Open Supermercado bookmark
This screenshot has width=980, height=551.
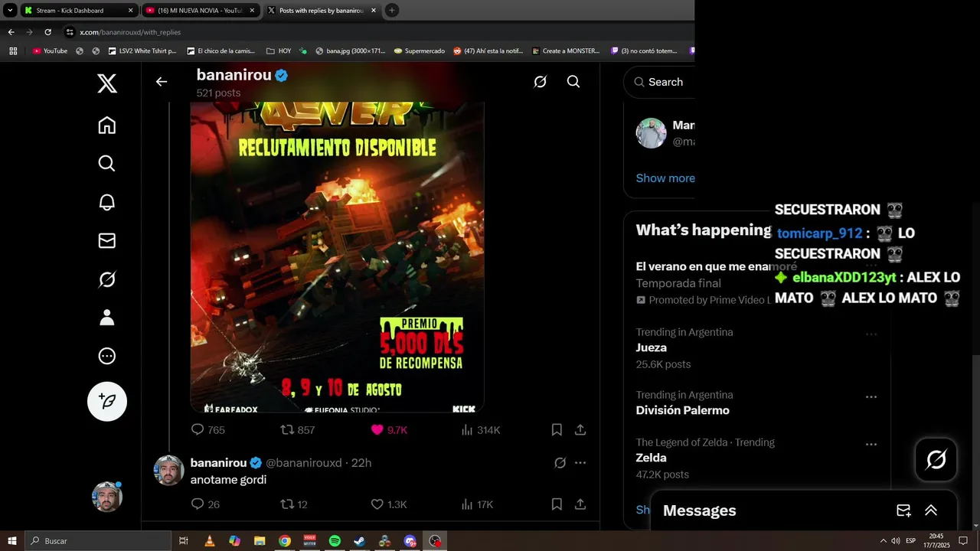pyautogui.click(x=419, y=51)
